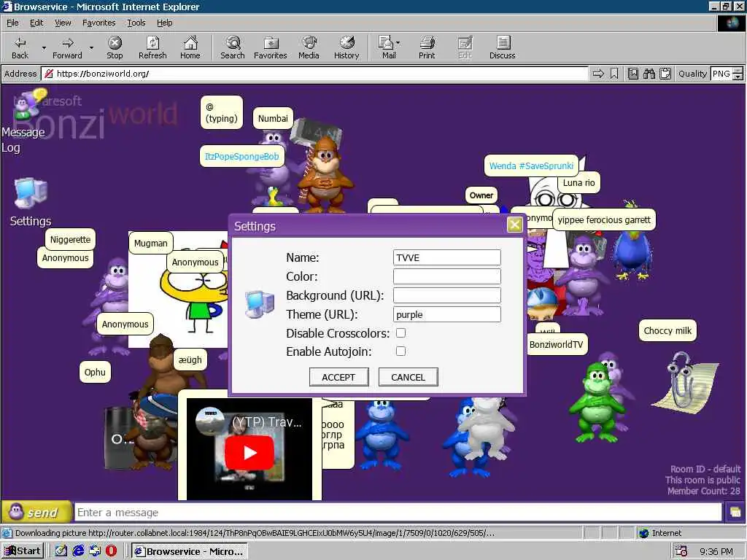Click the ACCEPT button in Settings
The height and width of the screenshot is (560, 747).
(338, 377)
